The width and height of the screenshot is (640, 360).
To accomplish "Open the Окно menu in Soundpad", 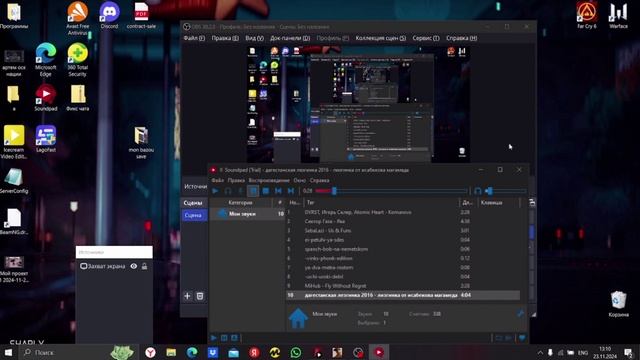I will [x=300, y=180].
